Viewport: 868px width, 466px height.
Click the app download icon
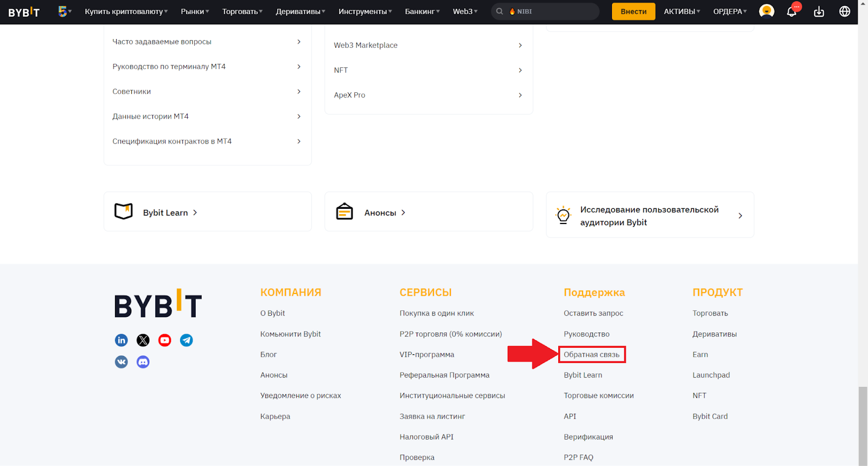pos(819,11)
